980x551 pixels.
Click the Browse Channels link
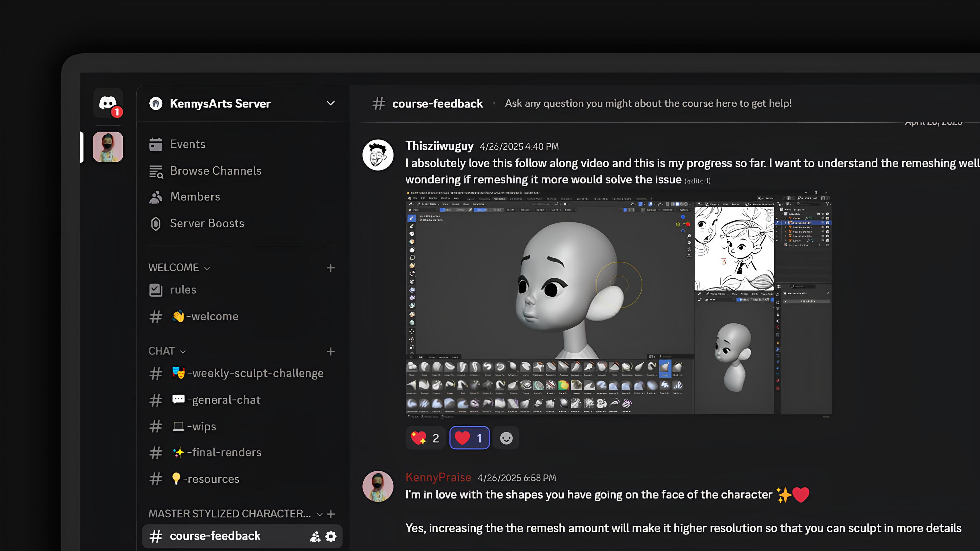(215, 171)
